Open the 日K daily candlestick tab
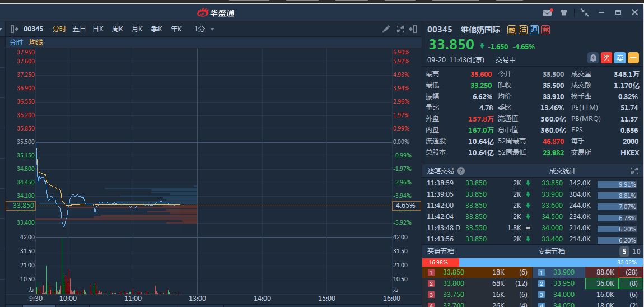This screenshot has height=307, width=644. [98, 29]
